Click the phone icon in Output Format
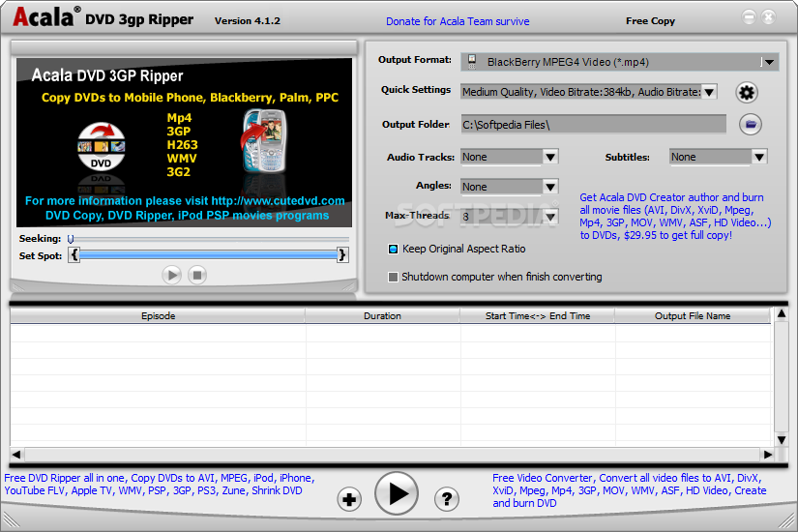 click(472, 62)
